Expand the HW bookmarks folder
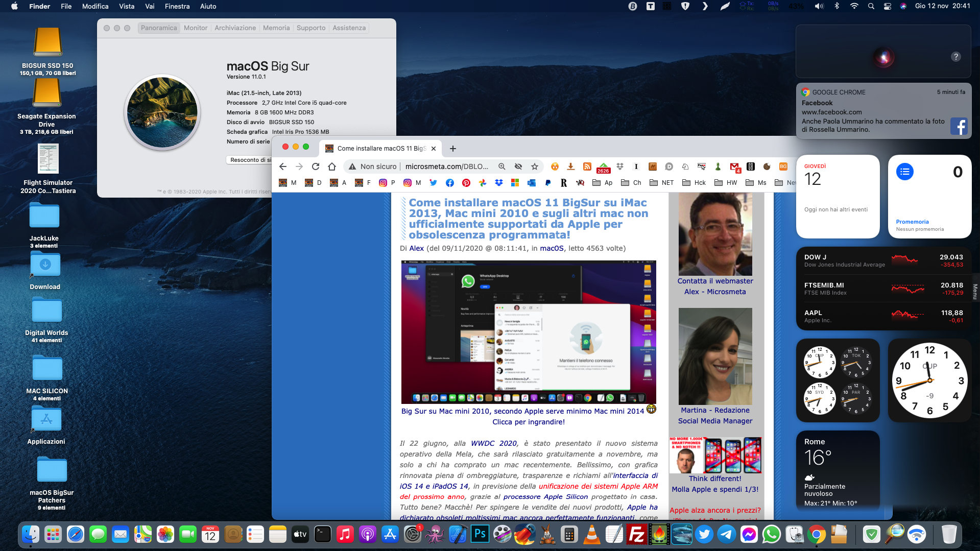Image resolution: width=980 pixels, height=551 pixels. 726,183
